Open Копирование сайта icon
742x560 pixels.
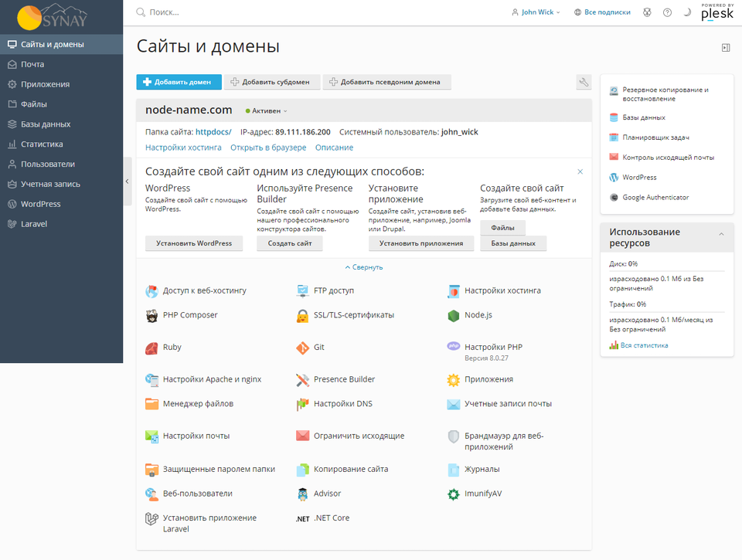[x=302, y=470]
